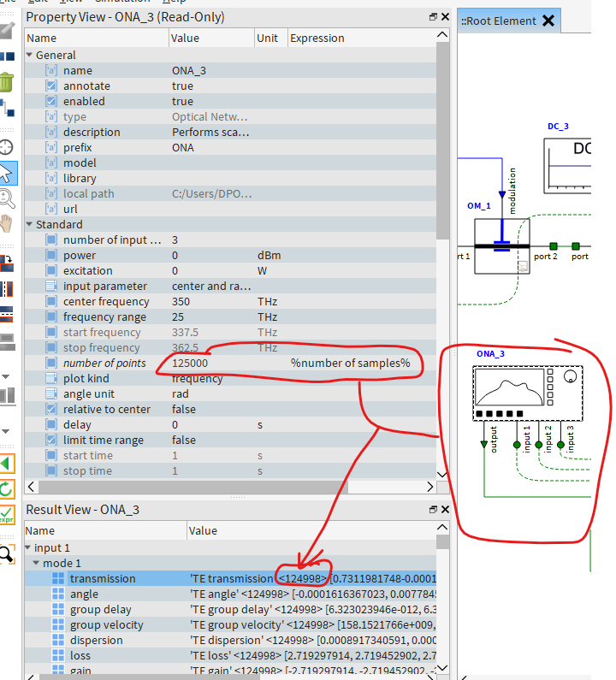Select the angle result row
This screenshot has height=680, width=616.
coord(230,594)
